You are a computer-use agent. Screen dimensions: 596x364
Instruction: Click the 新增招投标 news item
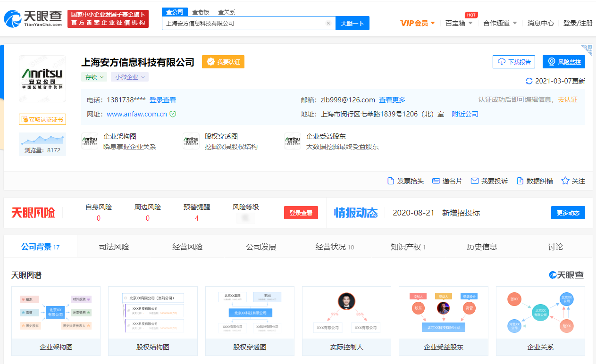[x=461, y=213]
